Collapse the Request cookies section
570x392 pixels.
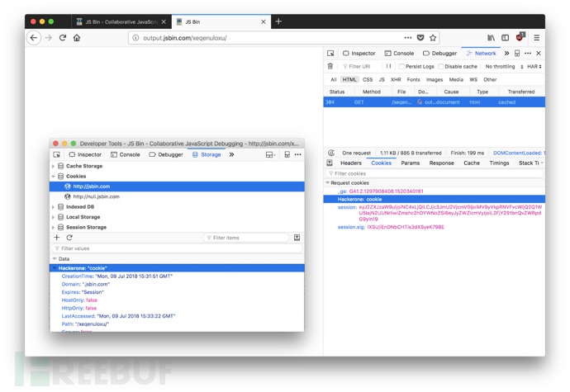point(327,182)
